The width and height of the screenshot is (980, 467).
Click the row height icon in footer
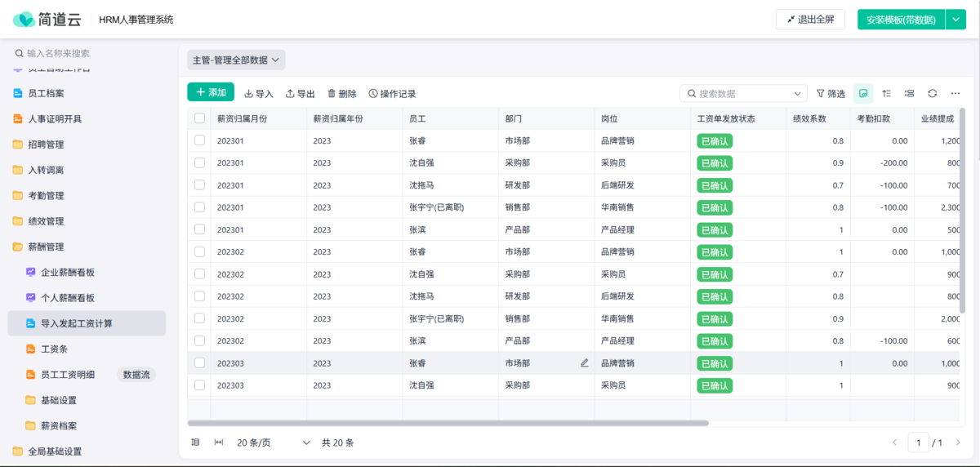[195, 443]
